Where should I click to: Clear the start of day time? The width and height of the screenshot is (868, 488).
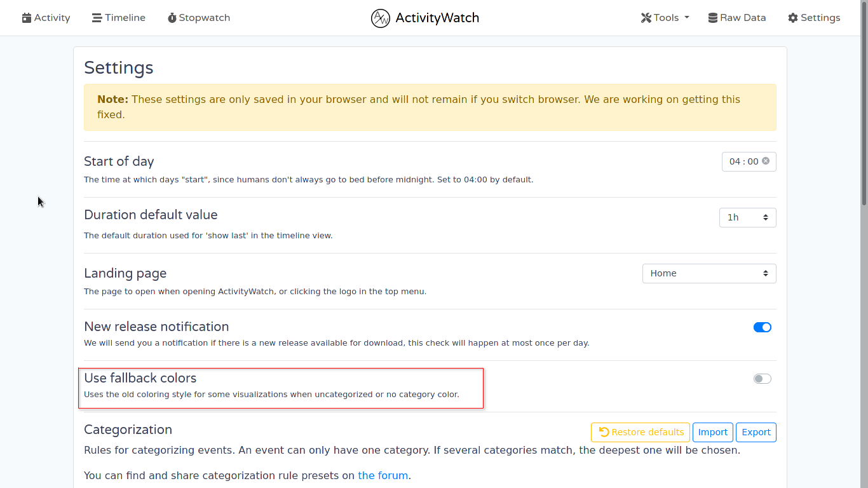766,161
